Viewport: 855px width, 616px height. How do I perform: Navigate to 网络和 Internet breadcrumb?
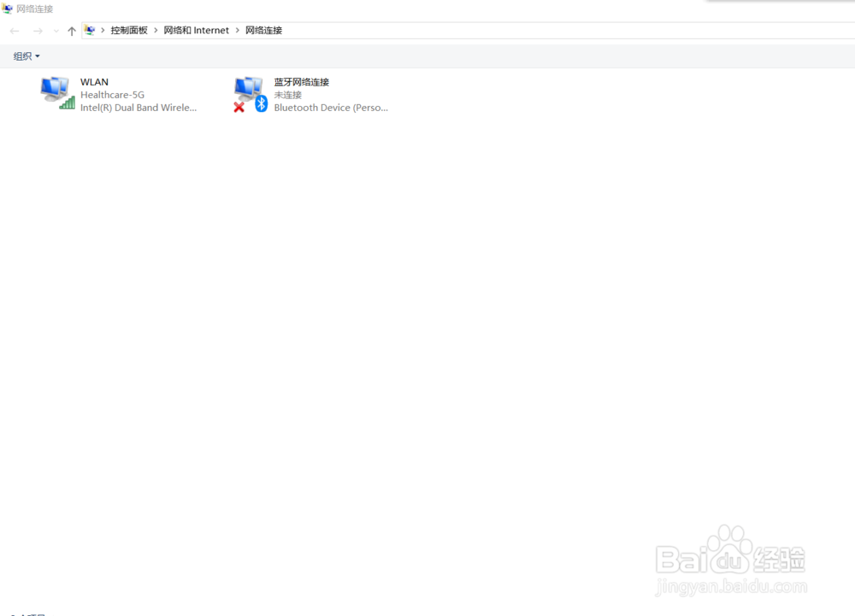[197, 31]
